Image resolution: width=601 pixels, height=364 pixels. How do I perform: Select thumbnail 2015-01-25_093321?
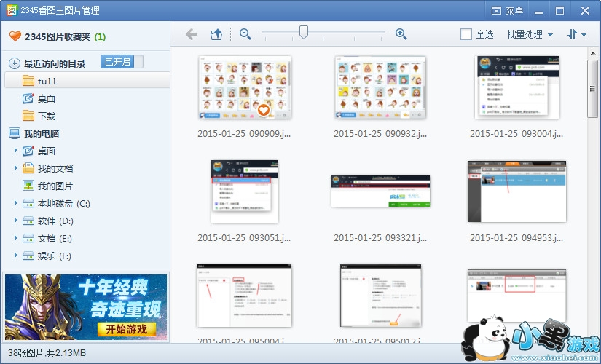click(380, 191)
